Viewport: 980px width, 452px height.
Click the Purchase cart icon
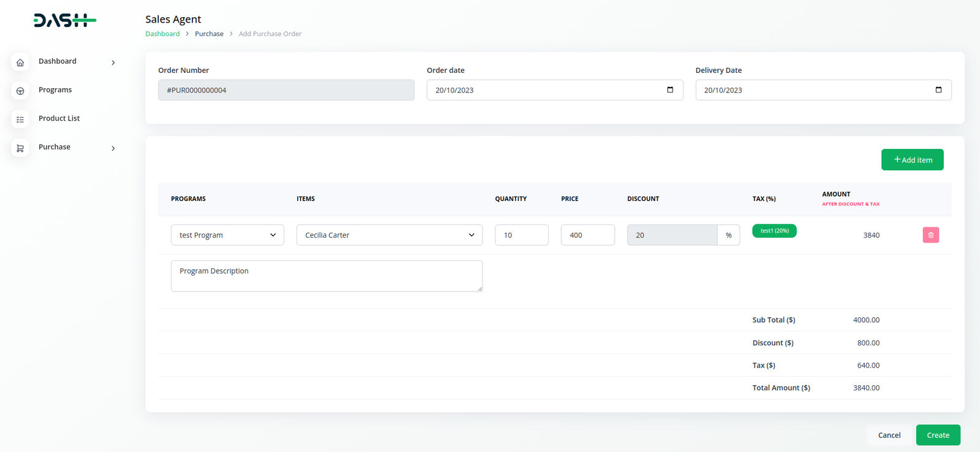point(20,148)
